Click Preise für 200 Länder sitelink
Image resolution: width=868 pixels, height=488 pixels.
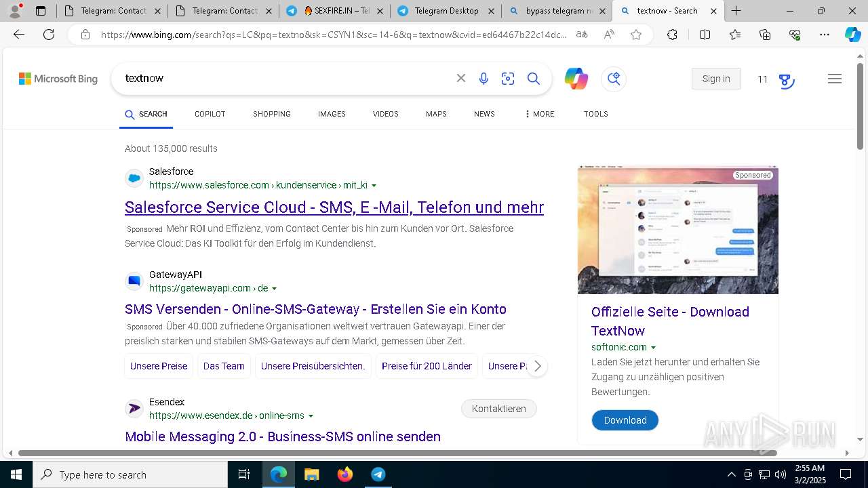(427, 366)
